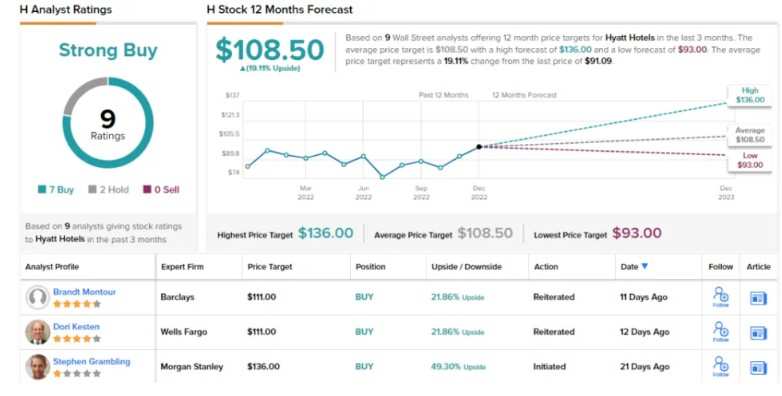Follow analyst Dori Kesten
The image size is (782, 396).
click(x=721, y=332)
